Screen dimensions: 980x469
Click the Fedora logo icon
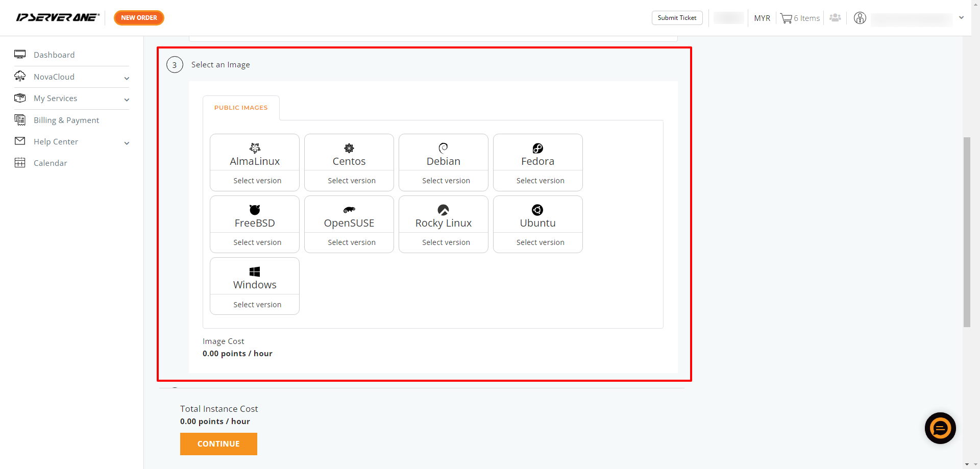click(x=537, y=148)
